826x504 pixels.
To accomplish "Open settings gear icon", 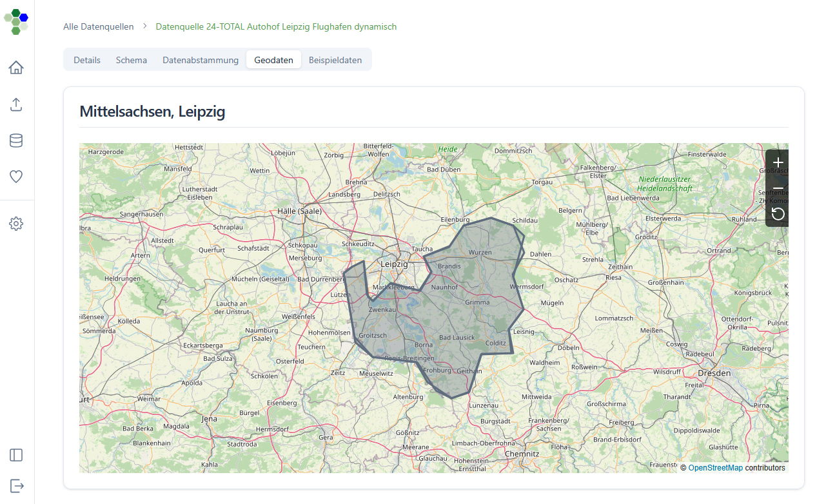I will (x=16, y=224).
